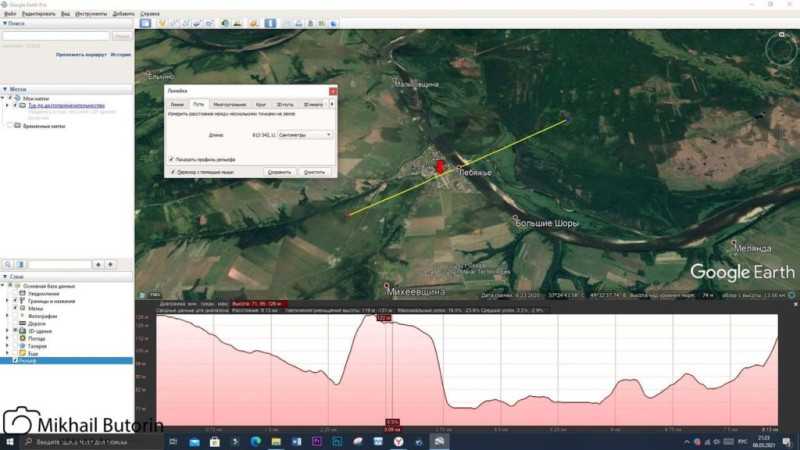Click the Print toolbar icon
Viewport: 800px width, 450px height.
(298, 23)
